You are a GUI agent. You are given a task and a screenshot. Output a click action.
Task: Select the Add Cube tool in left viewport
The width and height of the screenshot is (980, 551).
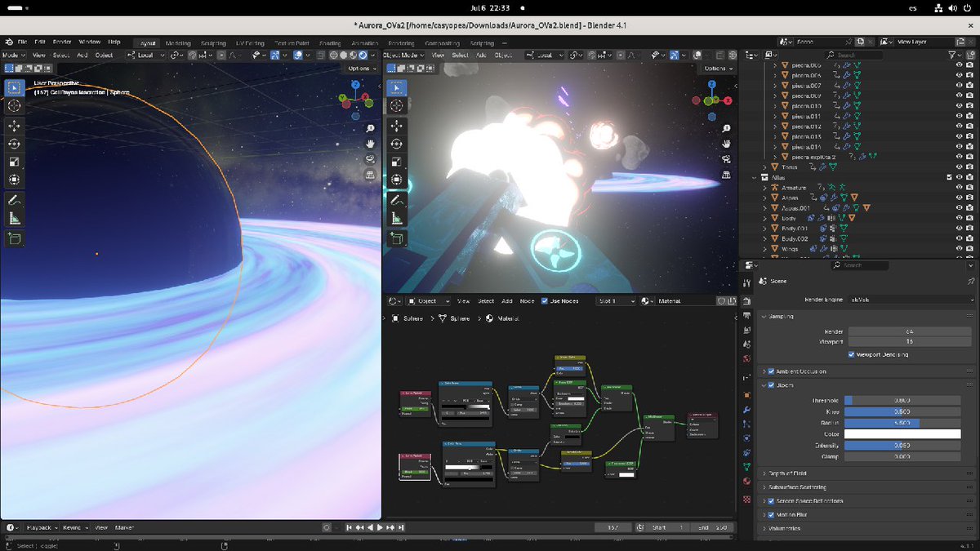tap(15, 238)
